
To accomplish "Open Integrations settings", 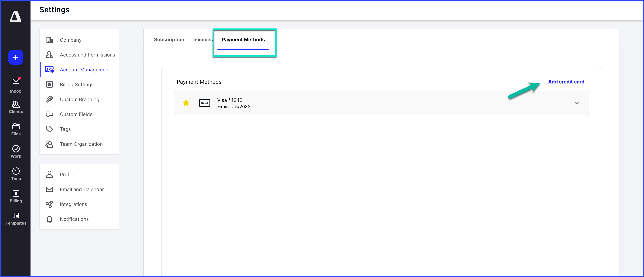I will pyautogui.click(x=73, y=204).
